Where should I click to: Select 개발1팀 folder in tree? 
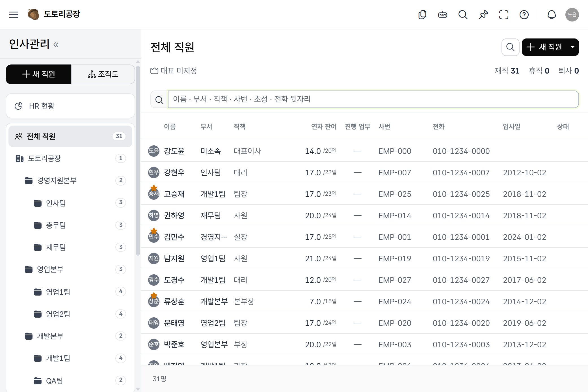tap(70, 358)
